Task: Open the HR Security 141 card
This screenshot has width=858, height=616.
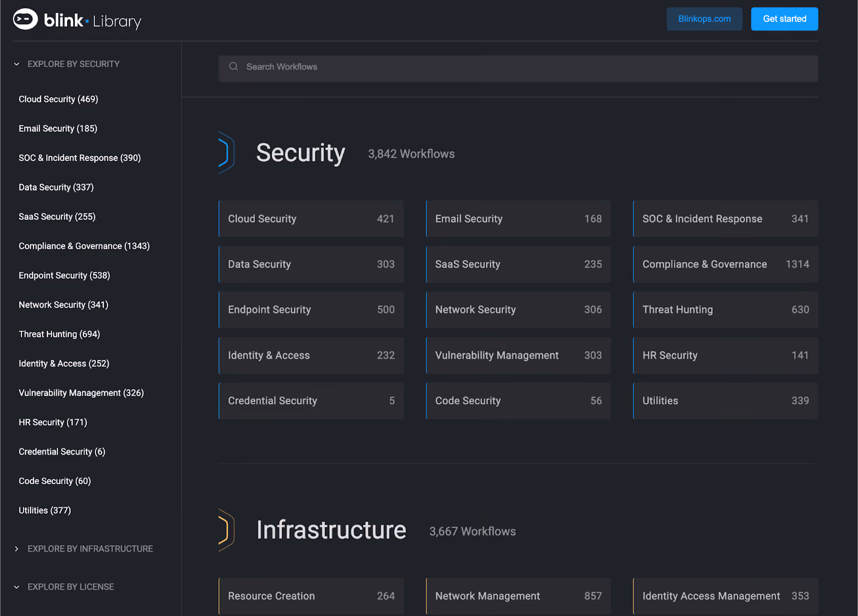Action: click(726, 355)
